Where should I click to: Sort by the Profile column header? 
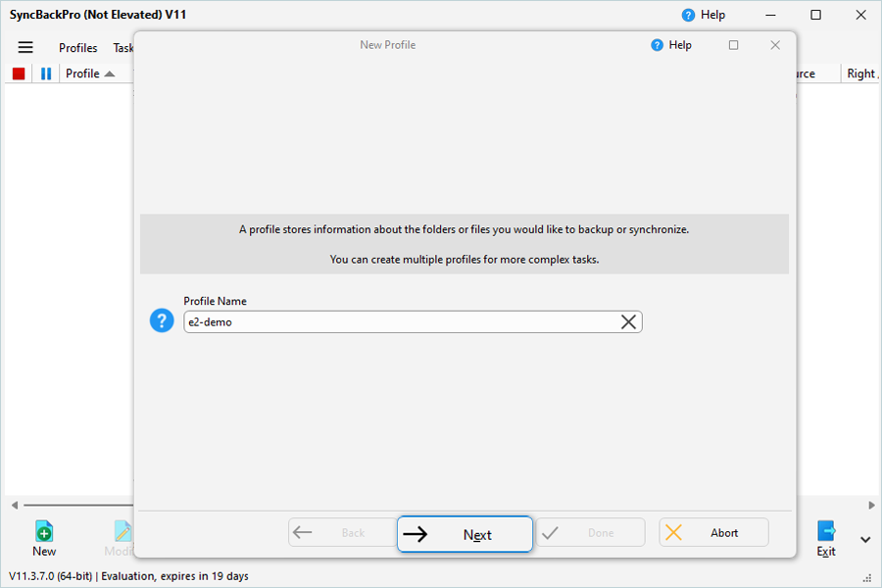[x=90, y=73]
